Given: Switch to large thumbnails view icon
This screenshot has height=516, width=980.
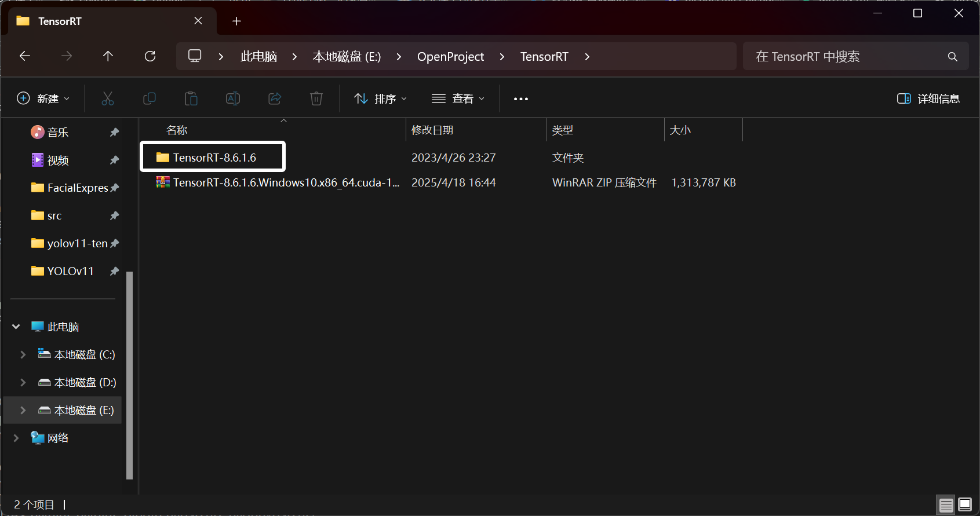Looking at the screenshot, I should point(965,505).
